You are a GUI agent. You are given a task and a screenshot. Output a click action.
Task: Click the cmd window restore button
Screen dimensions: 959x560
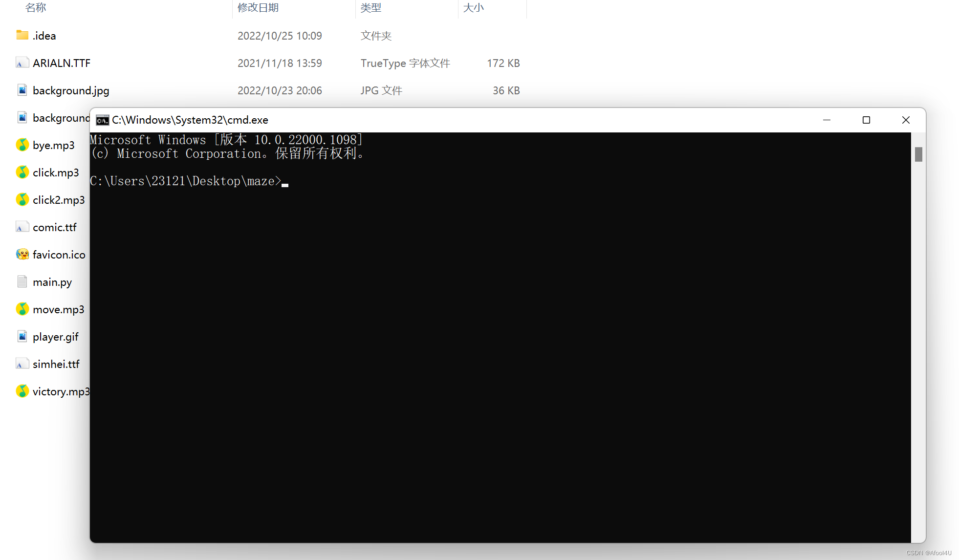(x=865, y=121)
